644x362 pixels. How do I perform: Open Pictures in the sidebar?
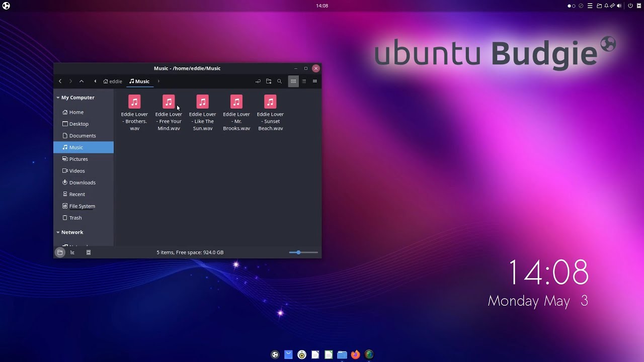pyautogui.click(x=84, y=159)
